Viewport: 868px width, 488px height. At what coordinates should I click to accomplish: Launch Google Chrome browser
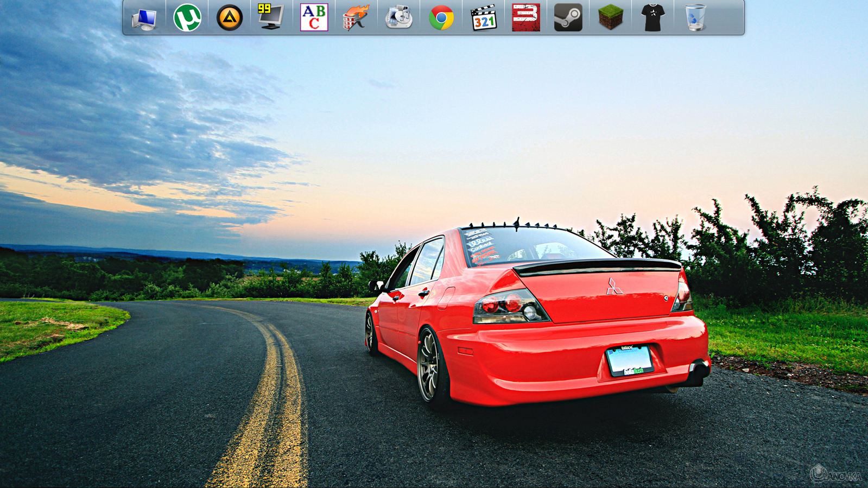pyautogui.click(x=441, y=18)
